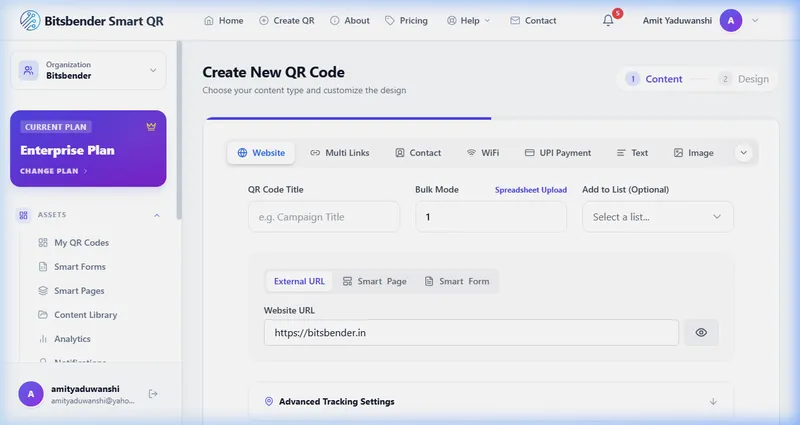Open the notifications bell icon
Screen dimensions: 800x425
pyautogui.click(x=608, y=20)
